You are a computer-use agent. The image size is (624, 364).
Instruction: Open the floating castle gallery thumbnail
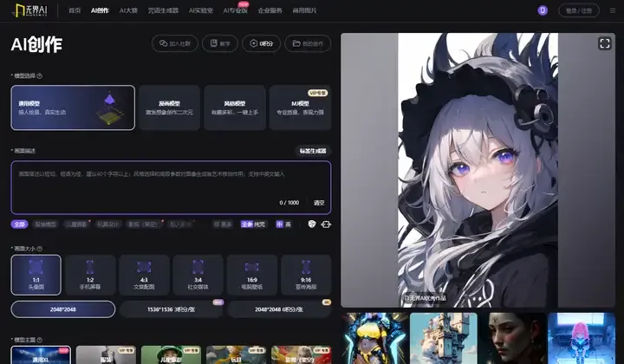[x=444, y=338]
